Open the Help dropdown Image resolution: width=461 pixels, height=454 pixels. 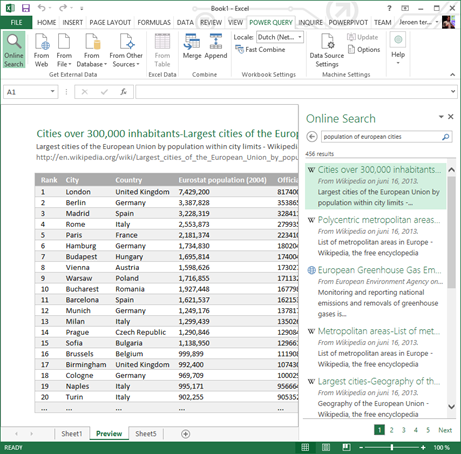398,48
